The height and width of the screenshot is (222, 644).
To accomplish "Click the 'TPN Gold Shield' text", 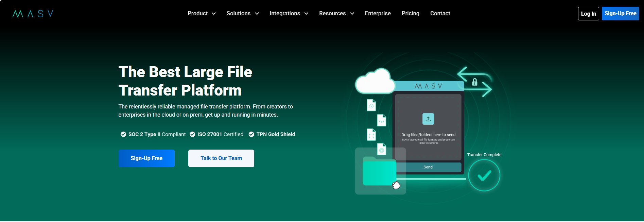I will 276,134.
